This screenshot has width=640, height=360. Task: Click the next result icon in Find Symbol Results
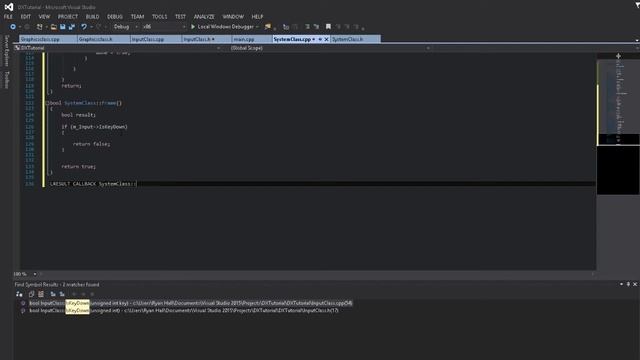(62, 294)
